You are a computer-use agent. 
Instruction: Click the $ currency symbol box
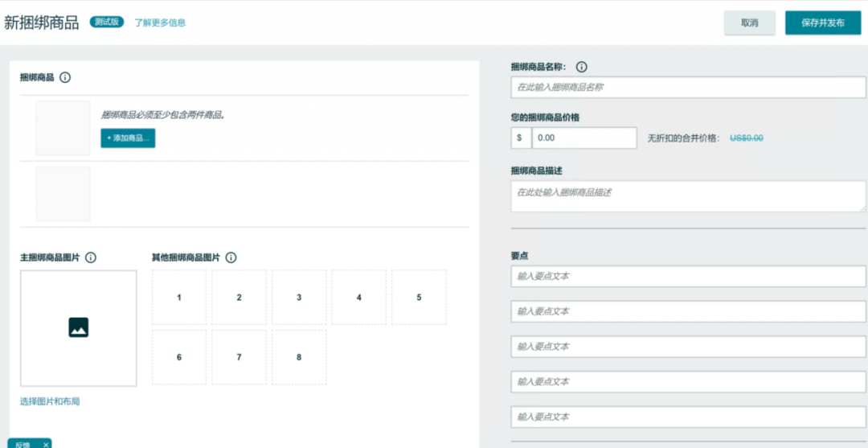click(520, 138)
